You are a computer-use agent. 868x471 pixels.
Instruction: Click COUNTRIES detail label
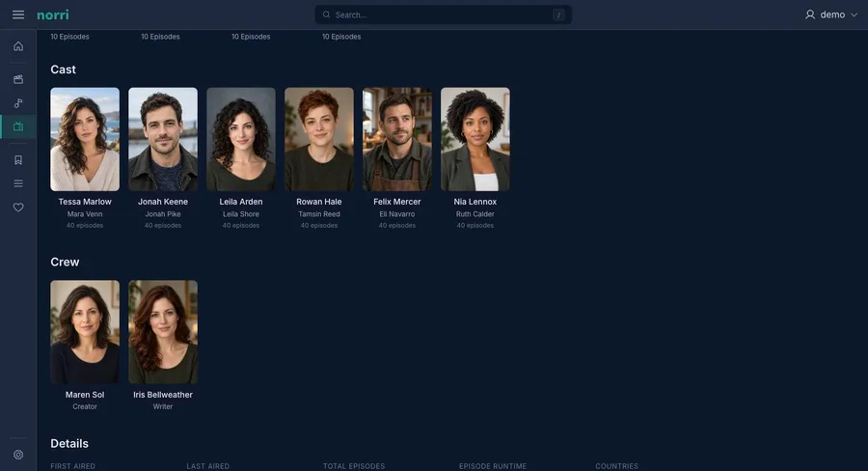616,466
